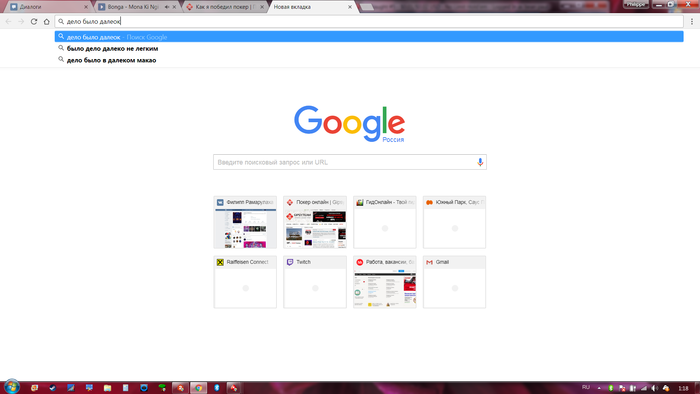This screenshot has height=394, width=700.
Task: Open the Покер онлайн thumbnail
Action: (x=315, y=222)
